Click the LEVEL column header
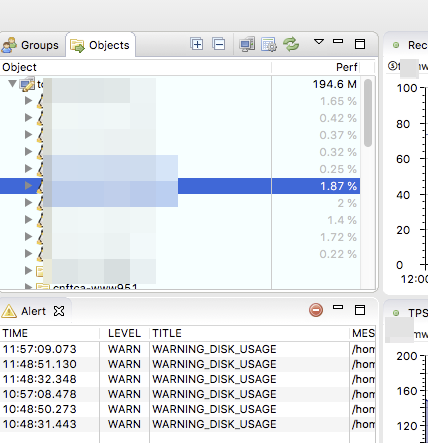The width and height of the screenshot is (428, 443). pos(124,333)
